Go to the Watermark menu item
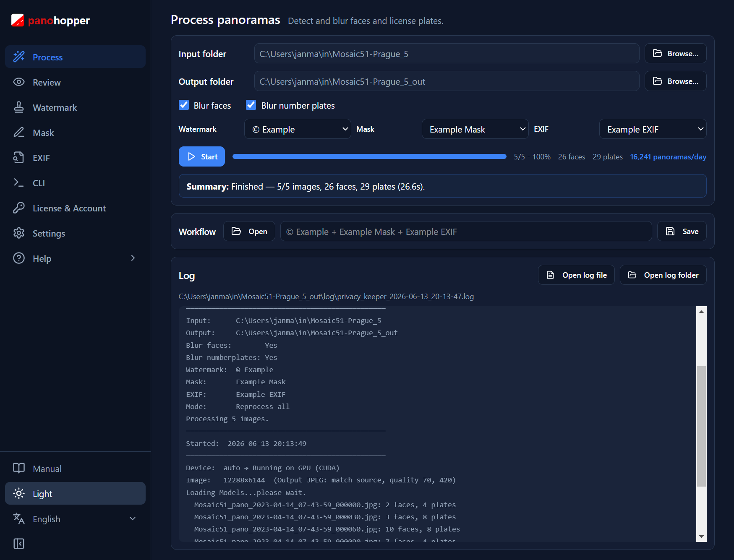The image size is (734, 560). point(75,107)
